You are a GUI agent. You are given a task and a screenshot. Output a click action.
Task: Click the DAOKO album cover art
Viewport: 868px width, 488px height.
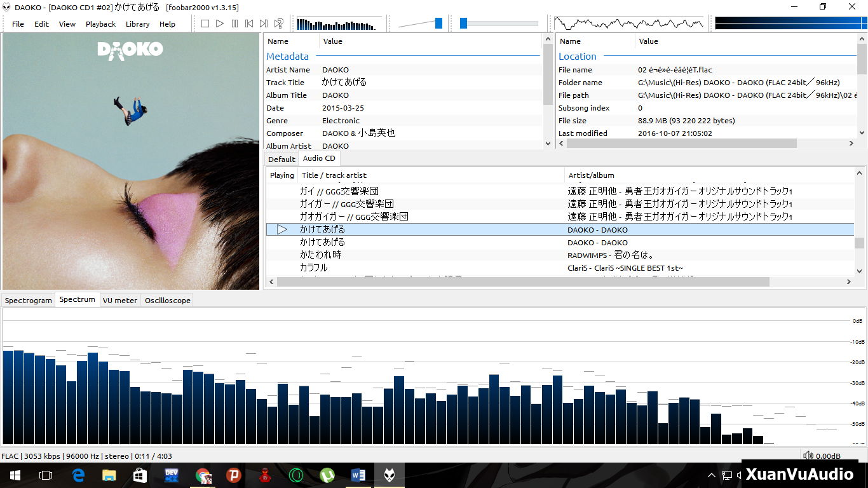(130, 161)
